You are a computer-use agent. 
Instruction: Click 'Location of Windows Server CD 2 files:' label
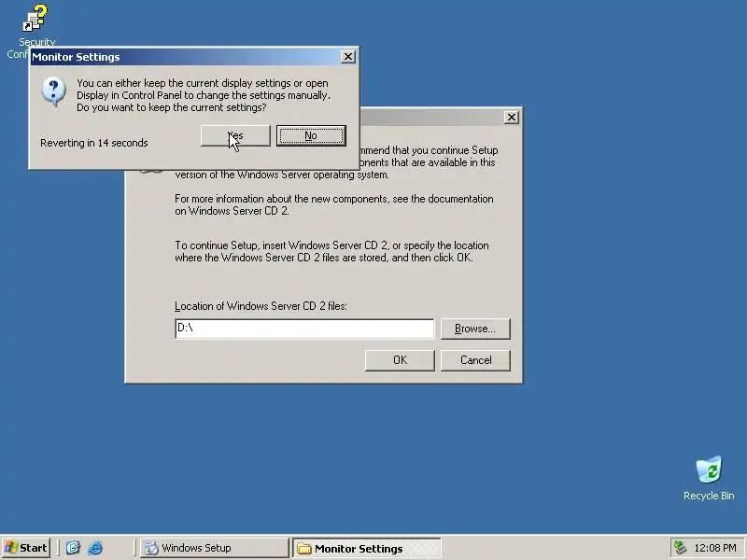(x=261, y=306)
